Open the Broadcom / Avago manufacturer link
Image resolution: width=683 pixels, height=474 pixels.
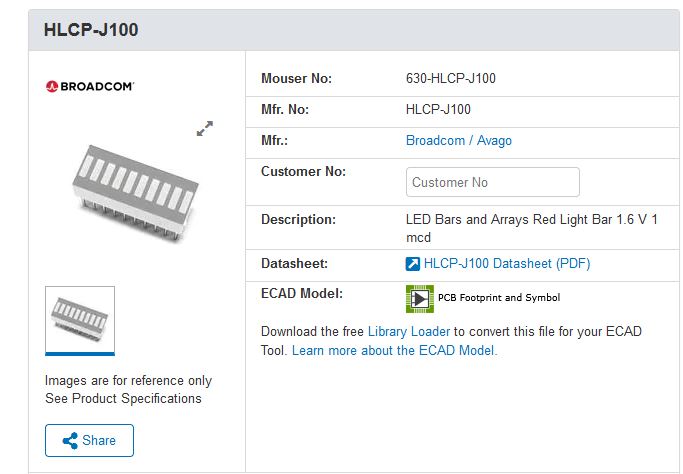(x=459, y=141)
